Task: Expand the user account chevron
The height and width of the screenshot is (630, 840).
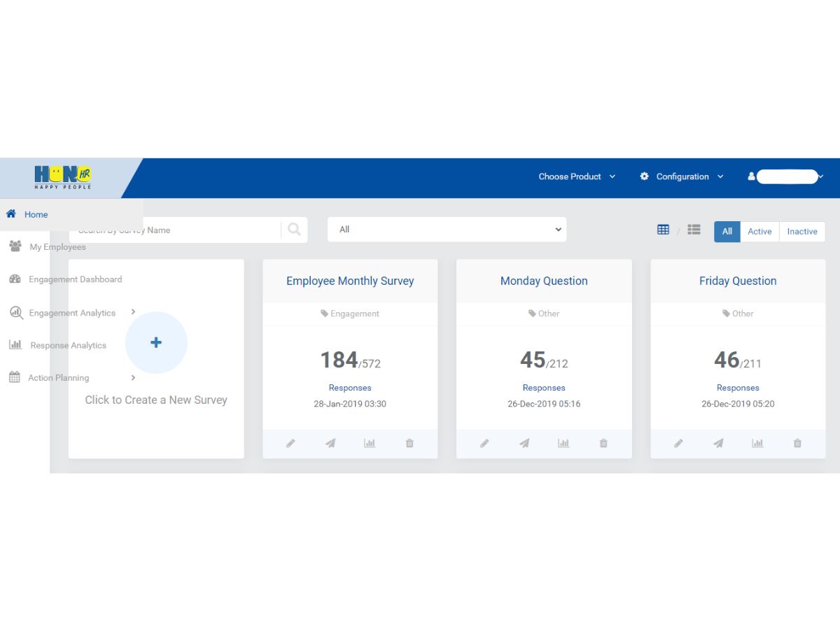Action: pos(821,176)
